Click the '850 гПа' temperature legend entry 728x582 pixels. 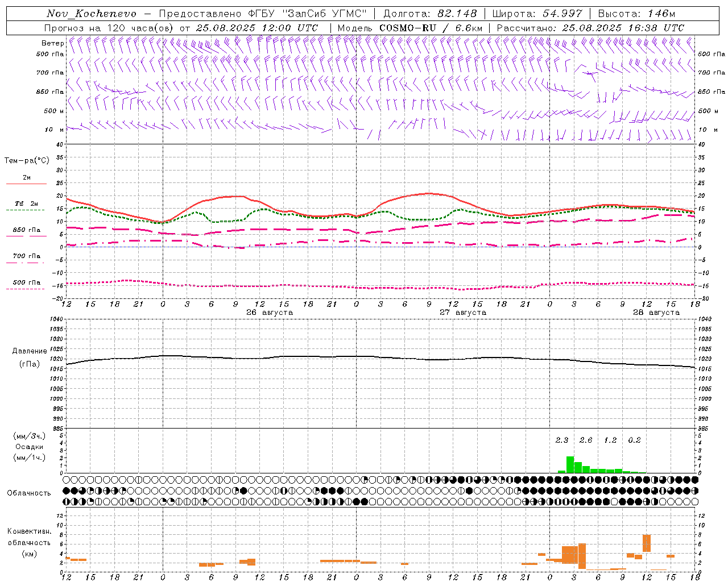[27, 230]
